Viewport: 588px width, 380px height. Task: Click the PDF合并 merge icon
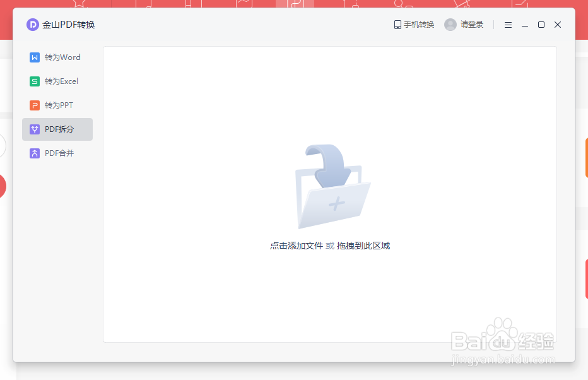tap(34, 153)
